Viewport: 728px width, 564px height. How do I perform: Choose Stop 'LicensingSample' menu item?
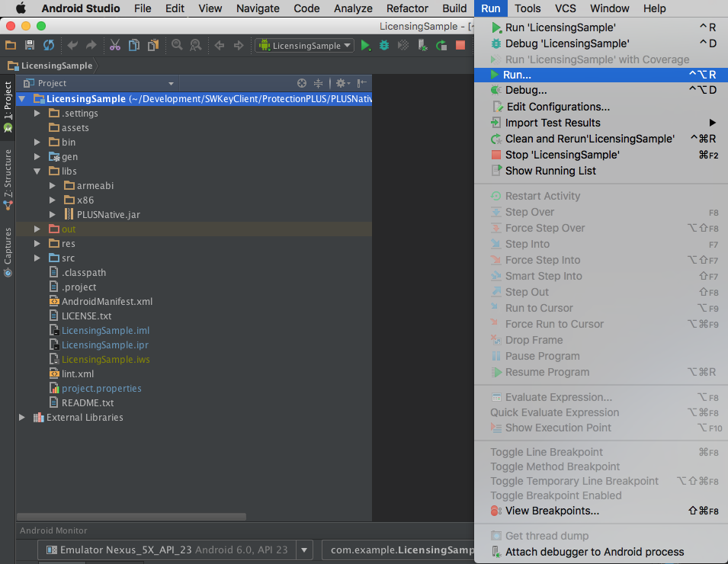pos(601,155)
